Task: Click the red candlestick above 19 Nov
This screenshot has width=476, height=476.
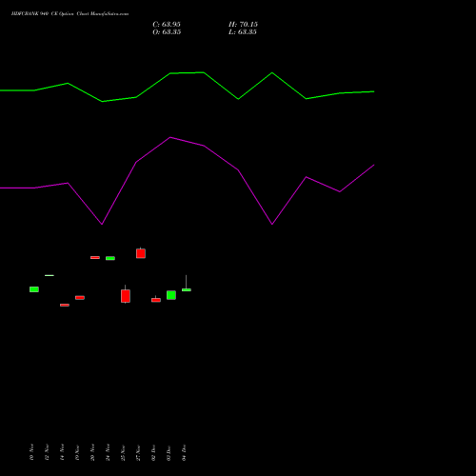Action: [80, 298]
